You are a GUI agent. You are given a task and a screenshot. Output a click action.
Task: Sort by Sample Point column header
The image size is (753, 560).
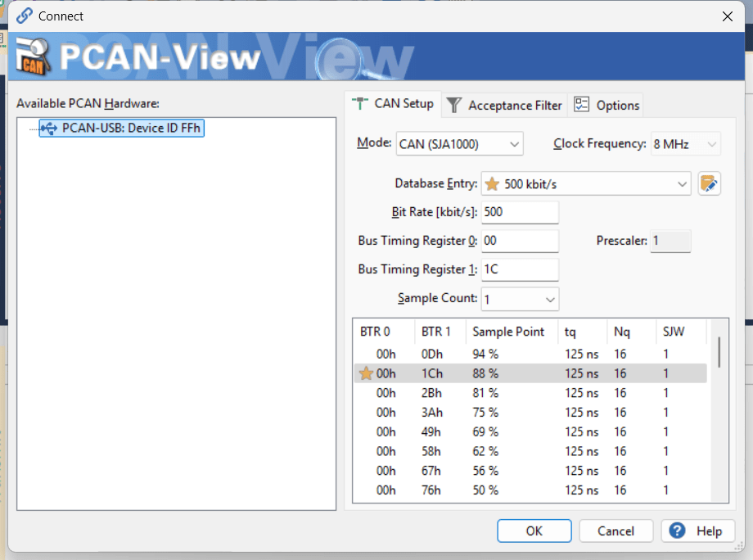(x=512, y=332)
